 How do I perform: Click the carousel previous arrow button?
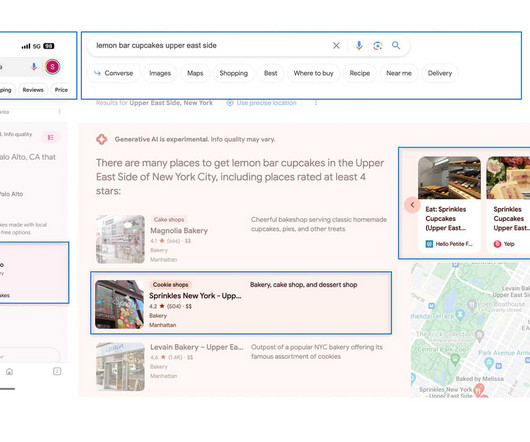412,205
